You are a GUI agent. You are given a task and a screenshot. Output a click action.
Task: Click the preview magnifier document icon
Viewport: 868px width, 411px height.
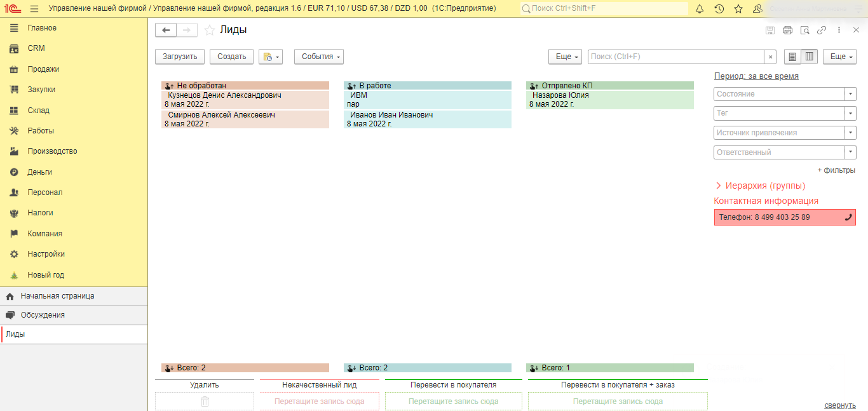pos(804,30)
